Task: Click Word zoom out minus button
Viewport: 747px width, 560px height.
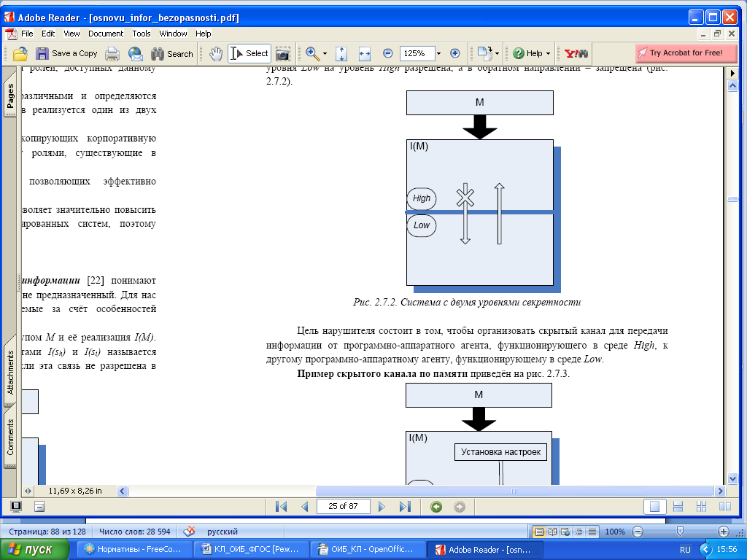Action: 638,532
